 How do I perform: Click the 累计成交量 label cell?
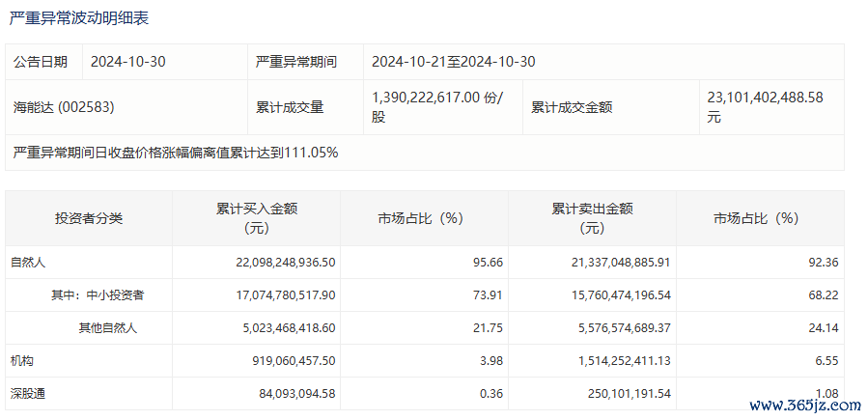click(x=290, y=107)
